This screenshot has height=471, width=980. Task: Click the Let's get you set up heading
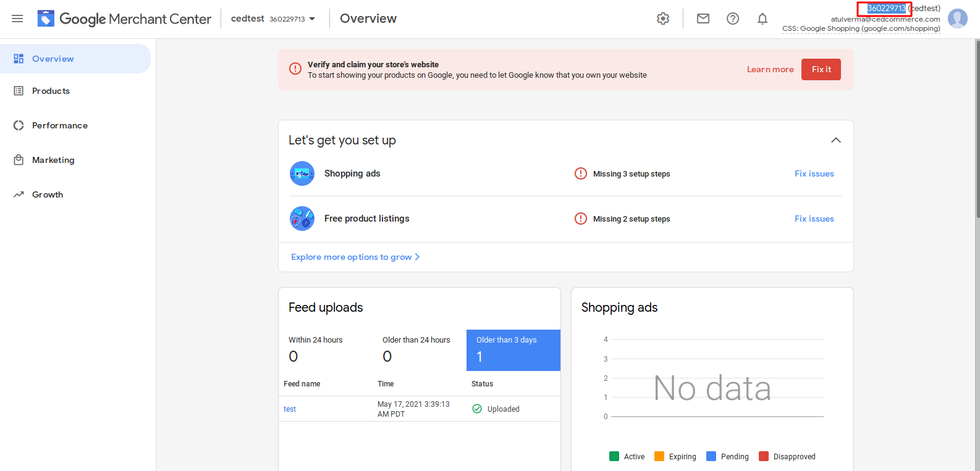[342, 140]
